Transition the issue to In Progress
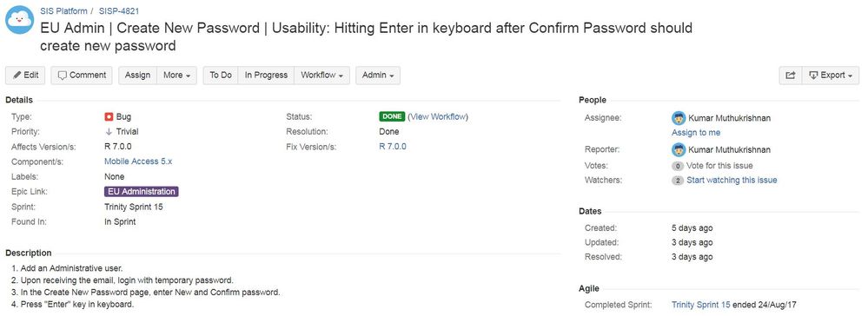 coord(266,76)
